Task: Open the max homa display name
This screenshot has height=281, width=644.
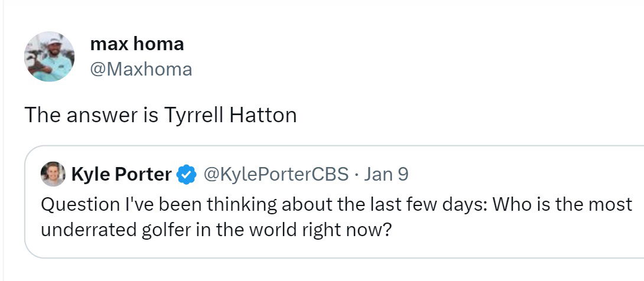Action: pyautogui.click(x=136, y=44)
